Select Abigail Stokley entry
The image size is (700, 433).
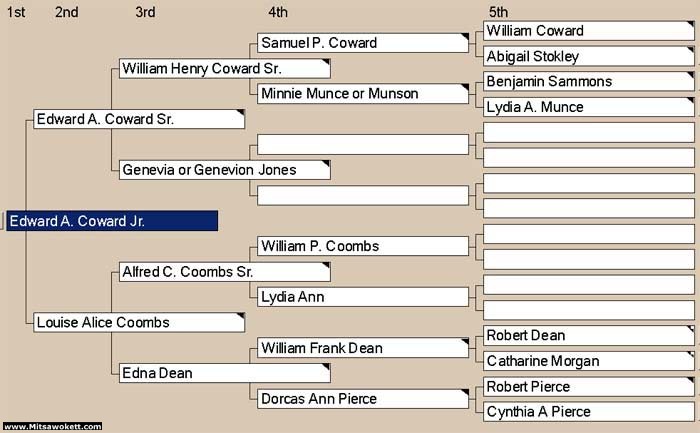(589, 56)
